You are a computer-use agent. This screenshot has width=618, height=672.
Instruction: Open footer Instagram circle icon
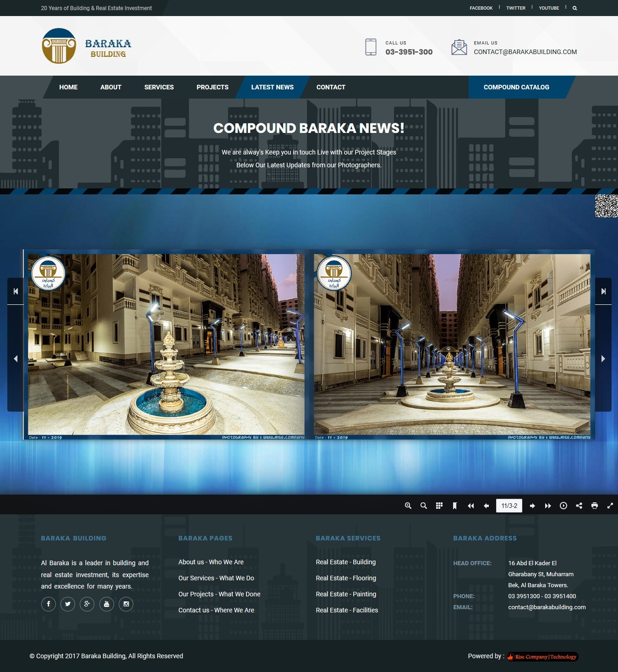[x=126, y=604]
